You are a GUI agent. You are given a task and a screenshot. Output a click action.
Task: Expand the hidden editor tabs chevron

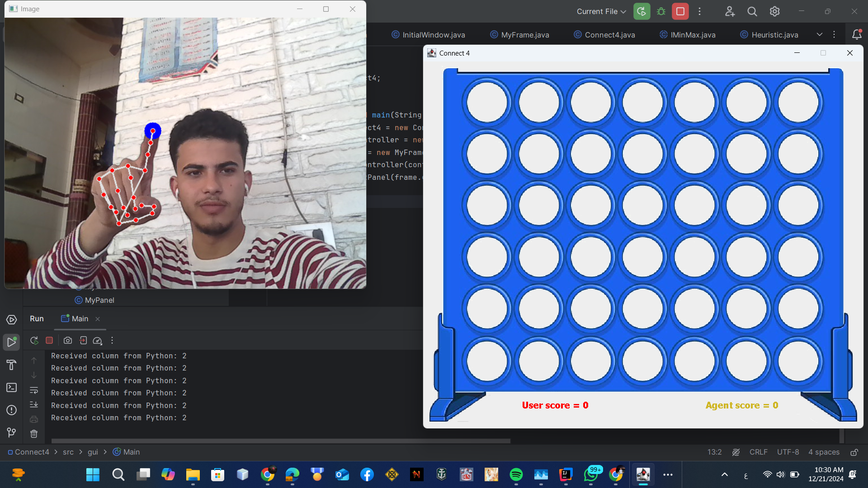(819, 34)
